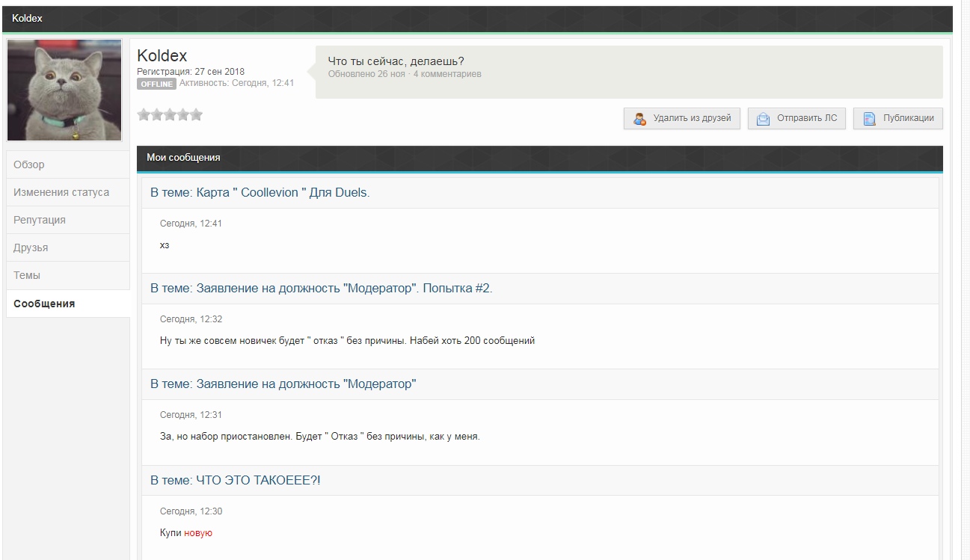The height and width of the screenshot is (560, 970).
Task: Click the Koldex profile name heading
Action: click(162, 55)
